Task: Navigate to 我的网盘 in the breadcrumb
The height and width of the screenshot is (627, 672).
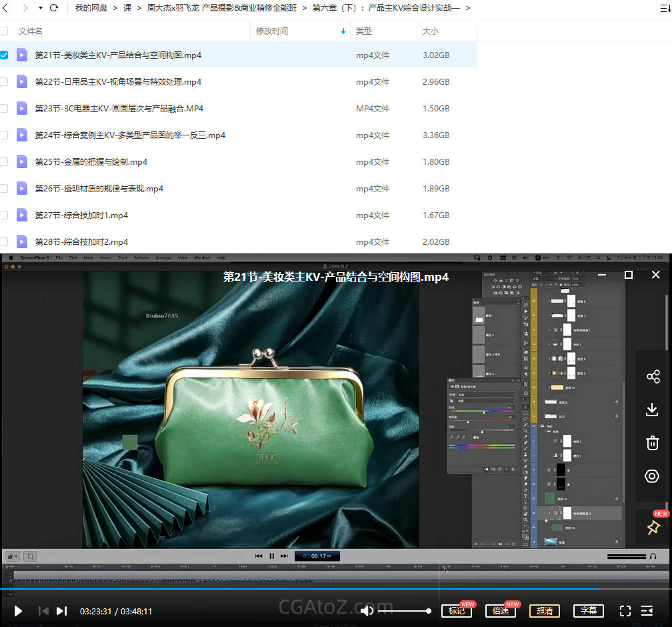Action: click(93, 8)
